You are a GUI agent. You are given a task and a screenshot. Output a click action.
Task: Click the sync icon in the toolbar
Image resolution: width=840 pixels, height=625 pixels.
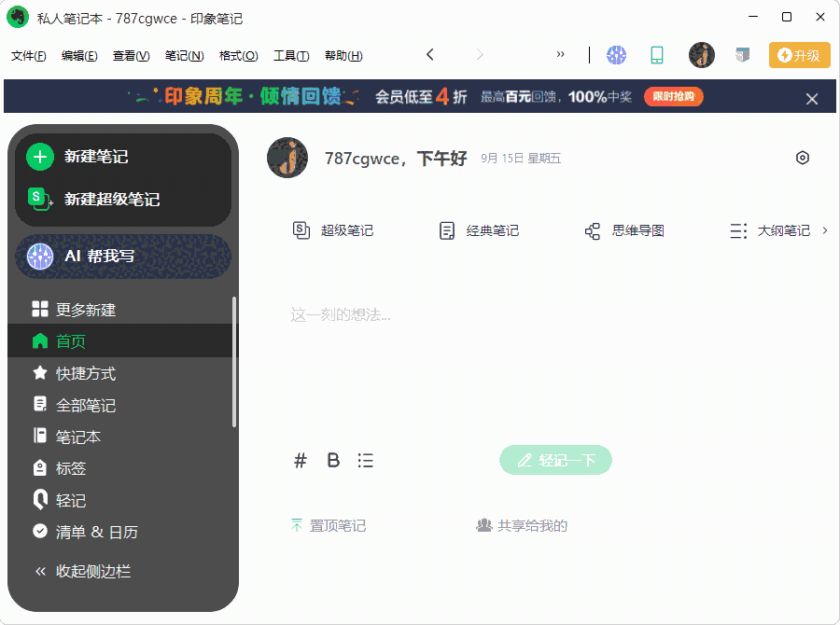tap(616, 55)
